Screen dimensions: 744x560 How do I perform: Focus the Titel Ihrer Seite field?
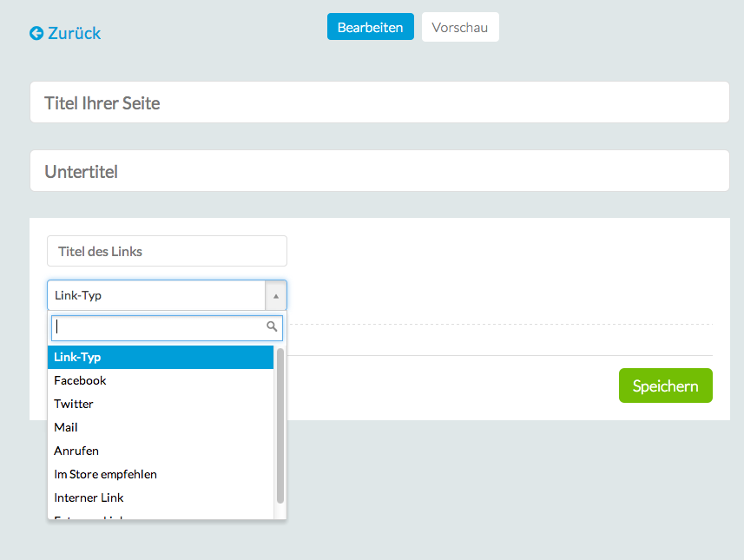pyautogui.click(x=379, y=102)
